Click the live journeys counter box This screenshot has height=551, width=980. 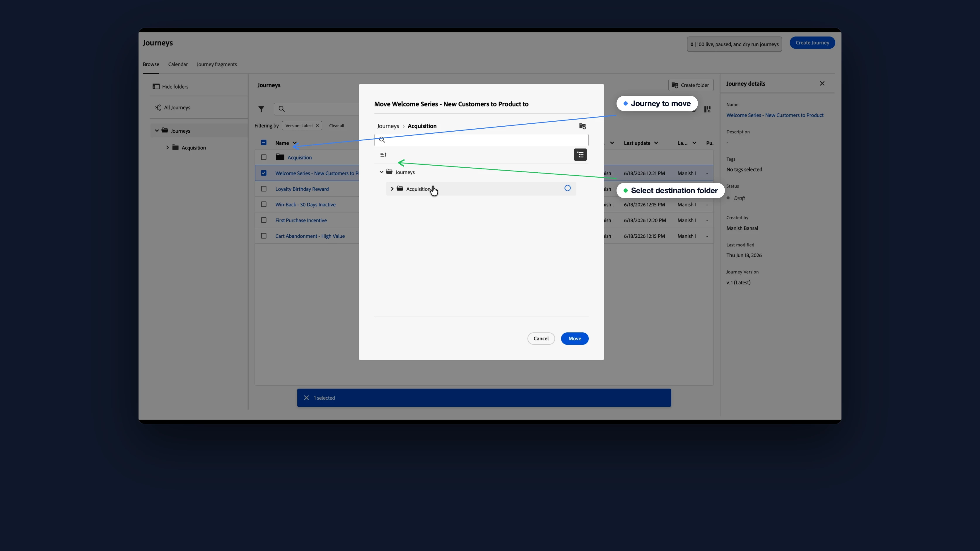pyautogui.click(x=734, y=44)
